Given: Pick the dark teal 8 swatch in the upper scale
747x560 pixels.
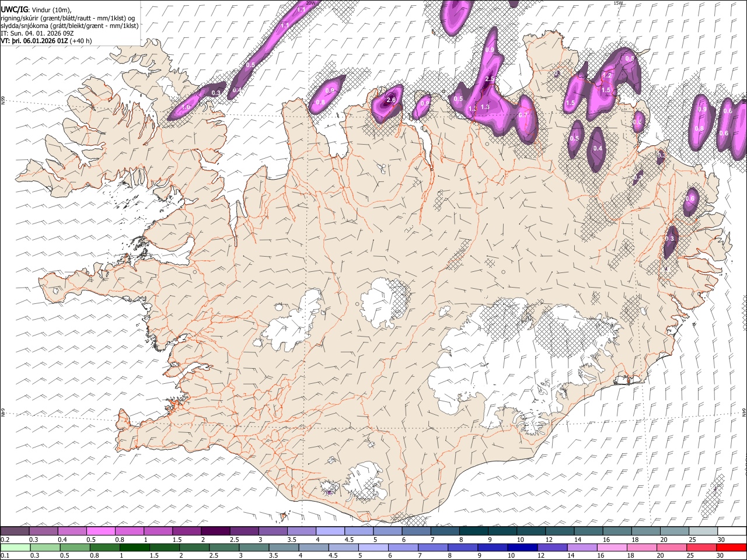Looking at the screenshot, I should [x=473, y=531].
